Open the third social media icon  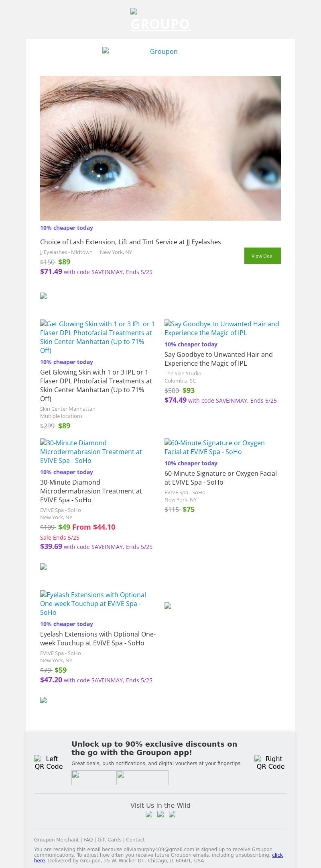172,814
